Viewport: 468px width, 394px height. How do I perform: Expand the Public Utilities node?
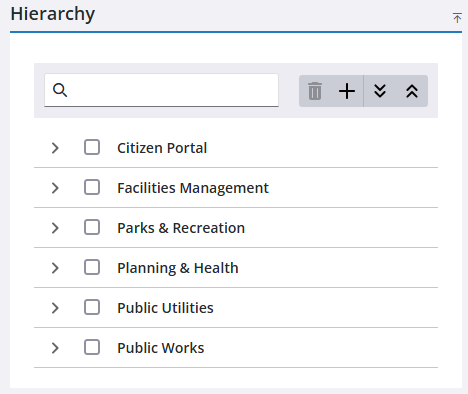pyautogui.click(x=55, y=308)
